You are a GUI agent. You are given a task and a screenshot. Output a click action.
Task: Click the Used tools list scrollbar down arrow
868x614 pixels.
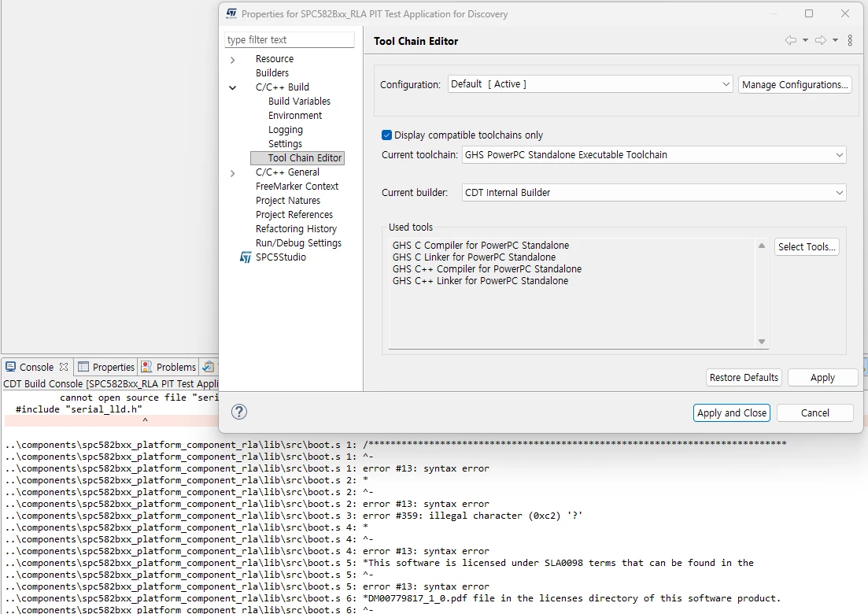762,342
